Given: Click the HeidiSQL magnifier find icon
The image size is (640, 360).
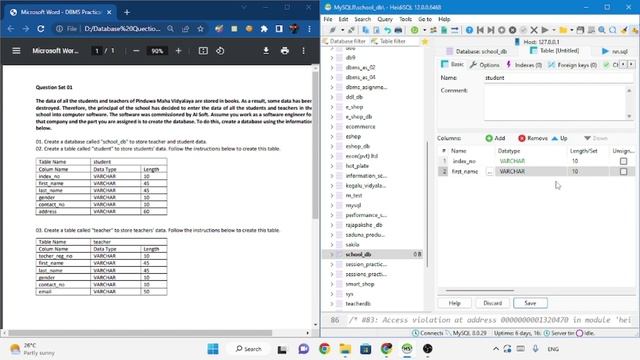Looking at the screenshot, I should 602,30.
